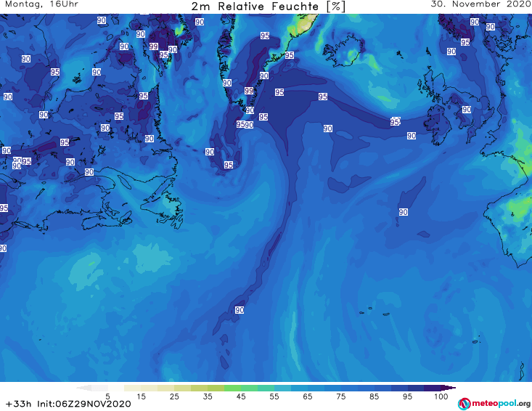Click the "Init:06Z29NOV2020" model run text
This screenshot has height=411, width=532.
[x=83, y=404]
